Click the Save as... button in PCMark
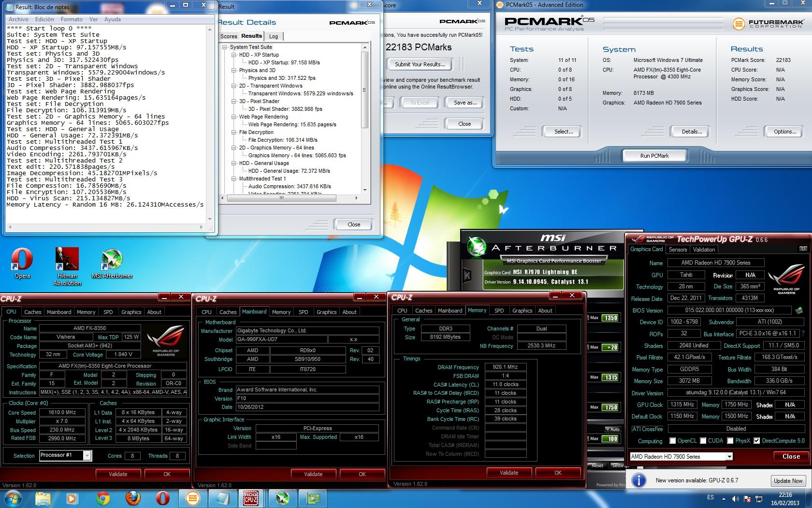812x508 pixels. pyautogui.click(x=465, y=103)
